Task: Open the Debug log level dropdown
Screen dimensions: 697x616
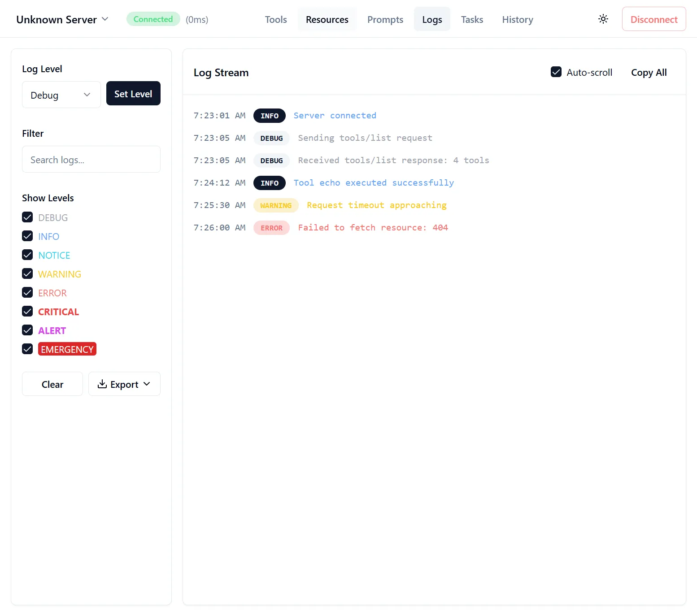Action: (x=61, y=95)
